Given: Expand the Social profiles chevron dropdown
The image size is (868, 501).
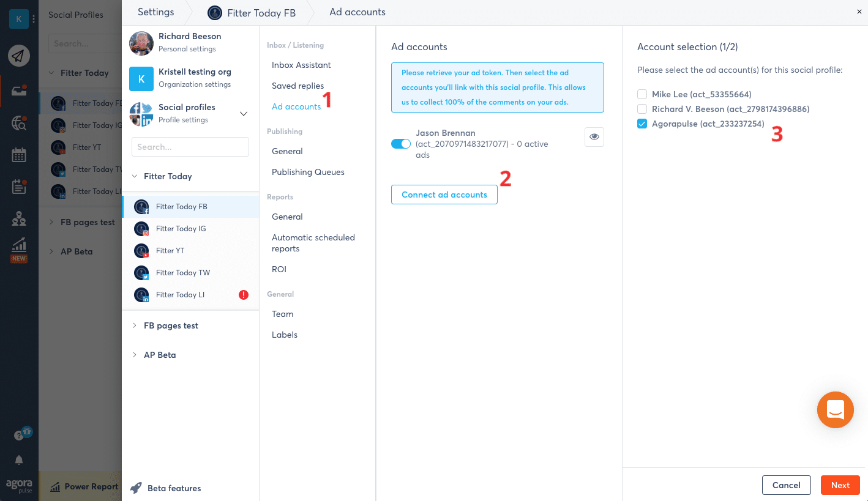Looking at the screenshot, I should (243, 114).
